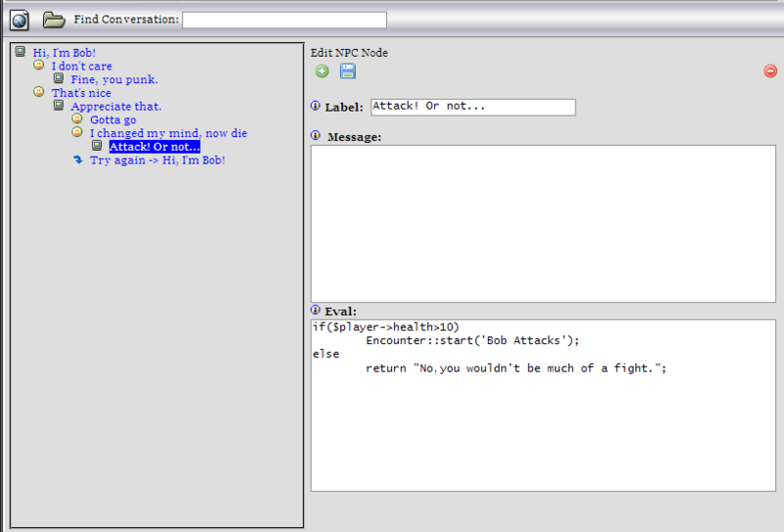Screen dimensions: 784x532
Task: Select the 'That's nice' response node
Action: pyautogui.click(x=81, y=93)
